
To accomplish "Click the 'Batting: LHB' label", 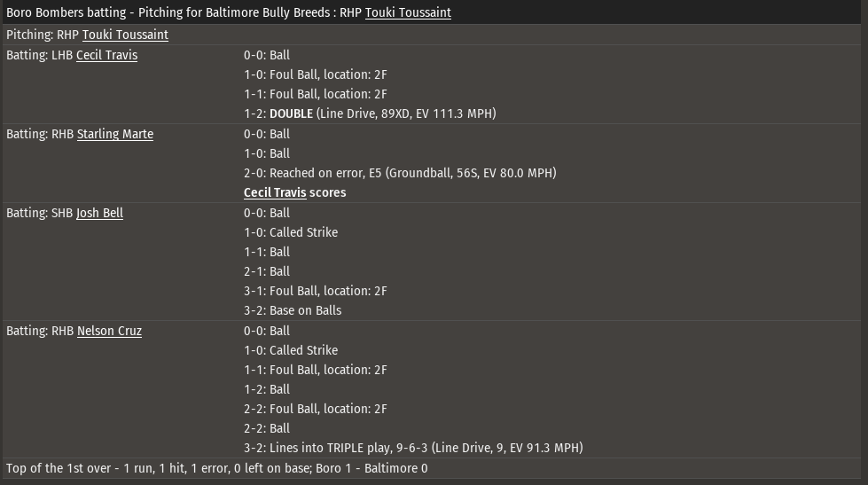I will [40, 55].
